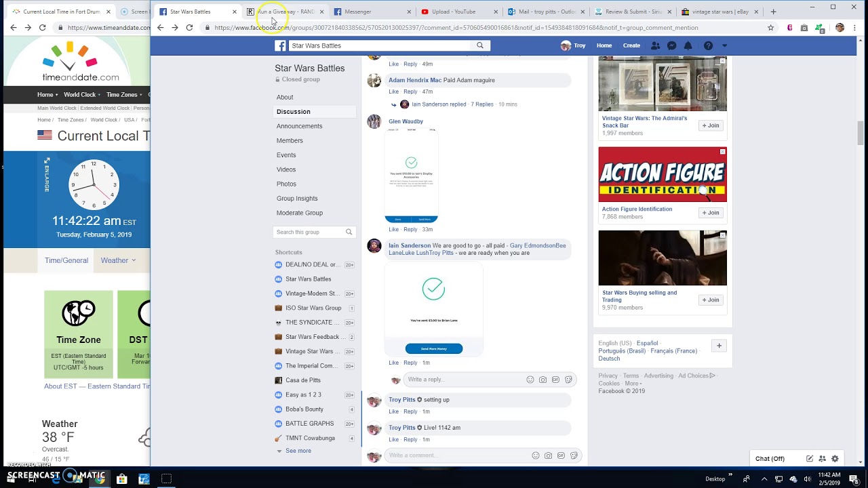Open the group Members page
868x488 pixels.
pyautogui.click(x=290, y=140)
